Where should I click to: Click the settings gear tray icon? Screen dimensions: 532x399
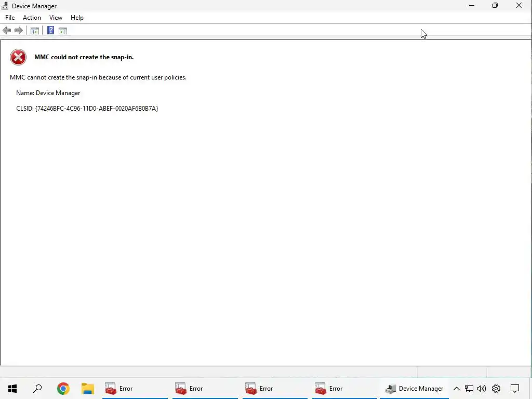pyautogui.click(x=496, y=389)
